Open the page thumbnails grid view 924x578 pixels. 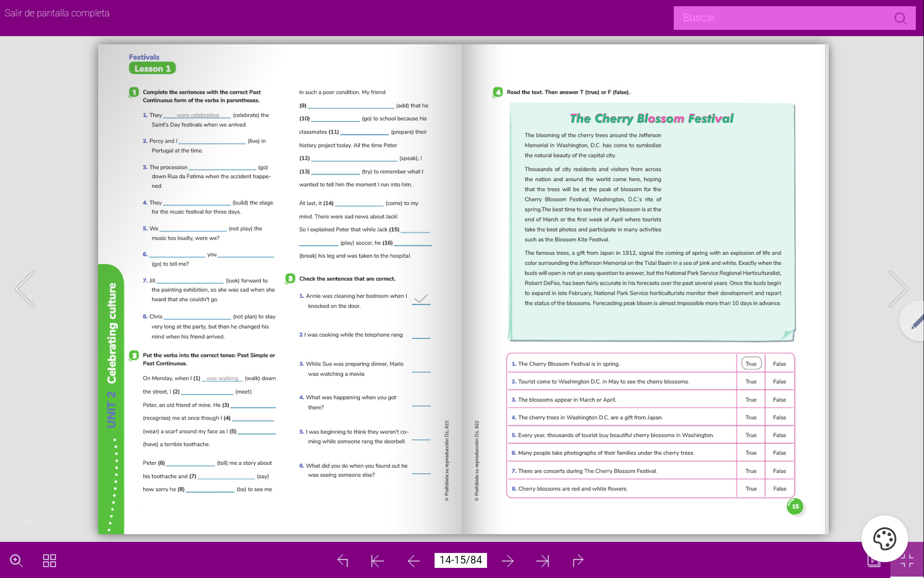[50, 560]
